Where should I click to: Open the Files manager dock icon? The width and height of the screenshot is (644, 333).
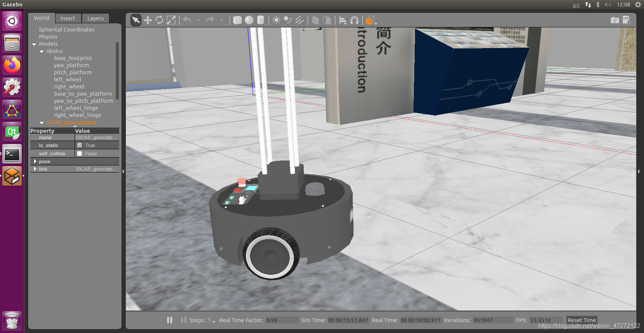click(12, 43)
